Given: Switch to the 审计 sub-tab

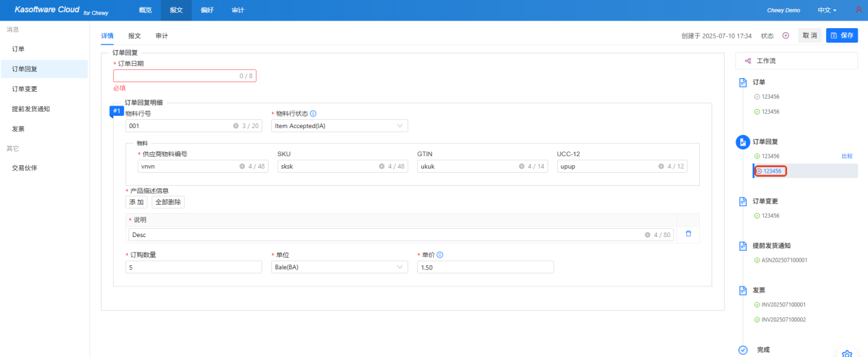Looking at the screenshot, I should point(162,36).
